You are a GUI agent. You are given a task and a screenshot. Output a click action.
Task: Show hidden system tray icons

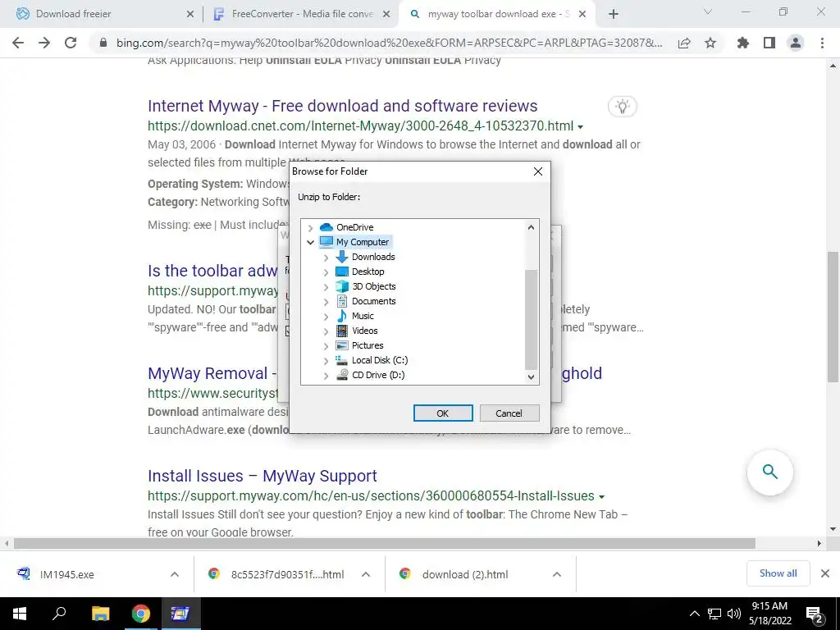pos(694,614)
